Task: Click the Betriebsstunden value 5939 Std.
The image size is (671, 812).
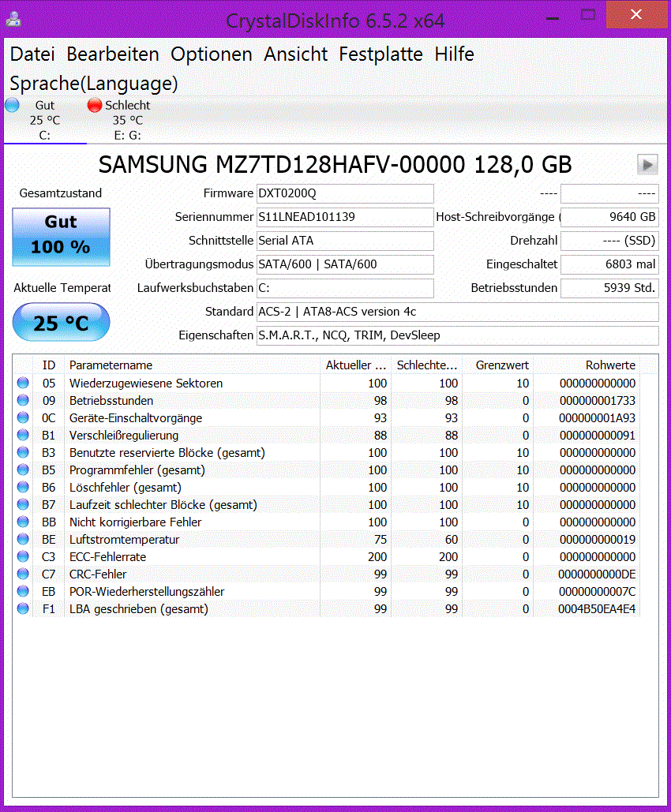Action: click(x=609, y=288)
